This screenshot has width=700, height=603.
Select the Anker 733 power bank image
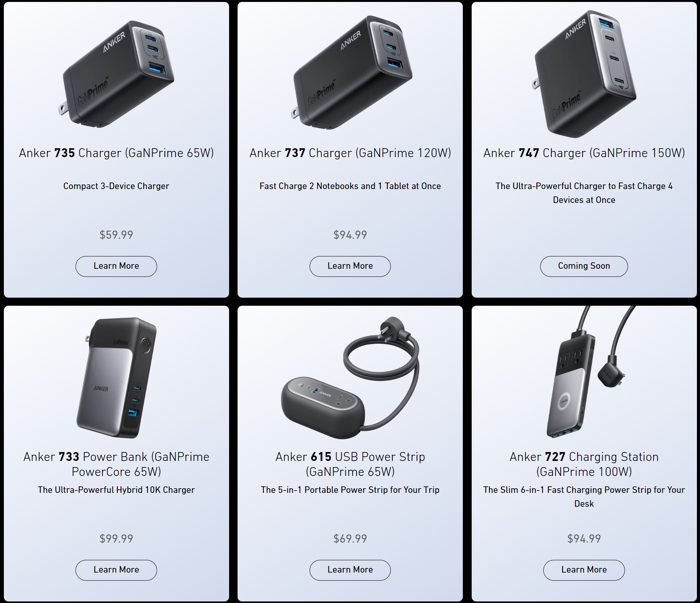tap(116, 378)
